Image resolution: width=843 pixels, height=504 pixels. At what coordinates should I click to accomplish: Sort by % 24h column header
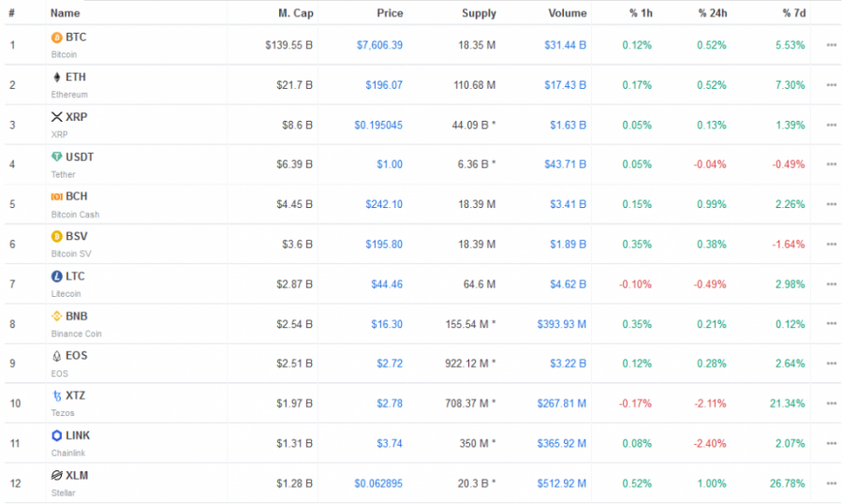pyautogui.click(x=713, y=13)
